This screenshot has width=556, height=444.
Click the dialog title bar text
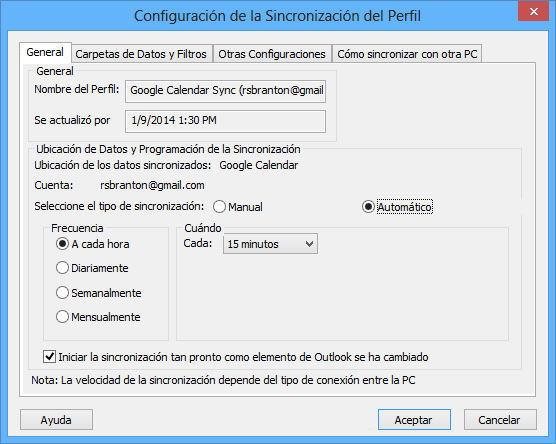click(x=277, y=16)
